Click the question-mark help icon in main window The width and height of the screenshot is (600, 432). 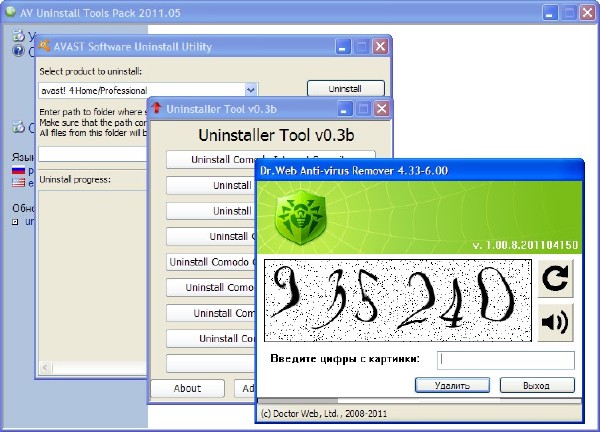[17, 51]
